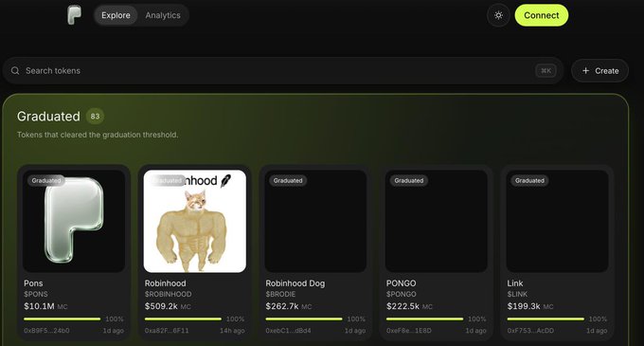
Task: Click the 14h ago timestamp
Action: coord(232,331)
